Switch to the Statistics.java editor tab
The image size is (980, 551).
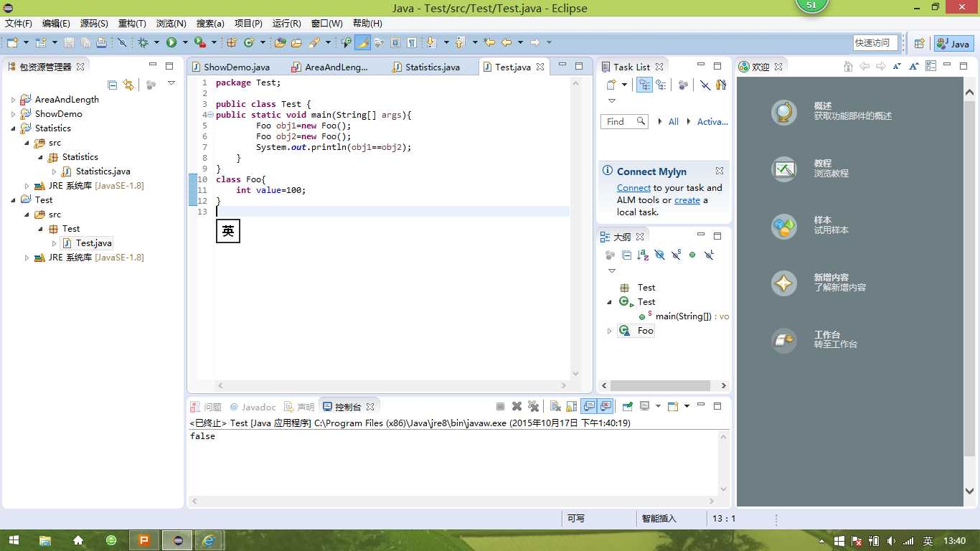[432, 67]
